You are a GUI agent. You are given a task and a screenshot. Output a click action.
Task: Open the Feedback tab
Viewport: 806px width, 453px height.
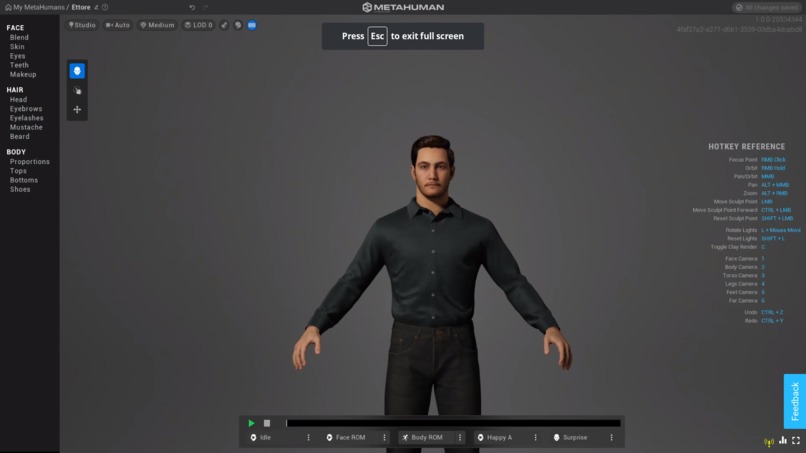(x=795, y=401)
